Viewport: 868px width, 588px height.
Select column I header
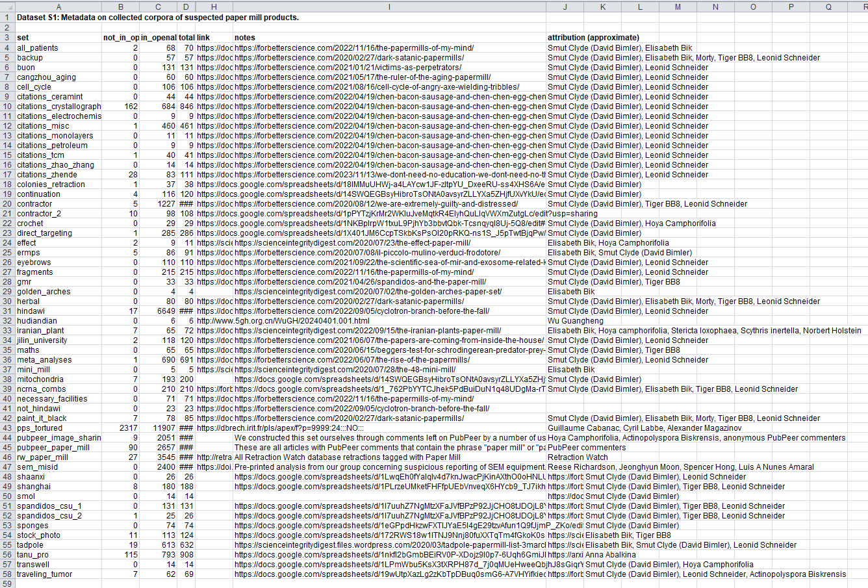click(x=389, y=6)
